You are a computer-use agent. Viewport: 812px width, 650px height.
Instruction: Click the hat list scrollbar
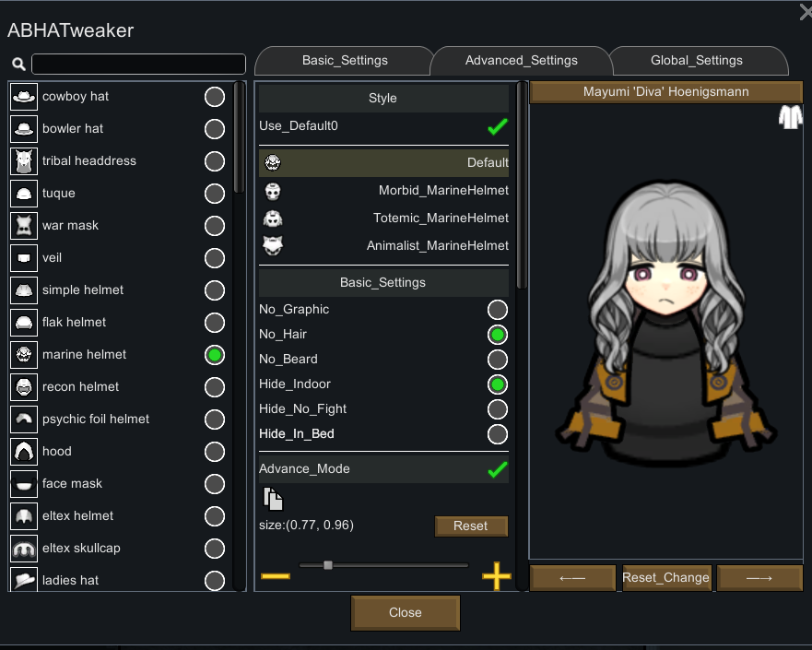click(239, 137)
